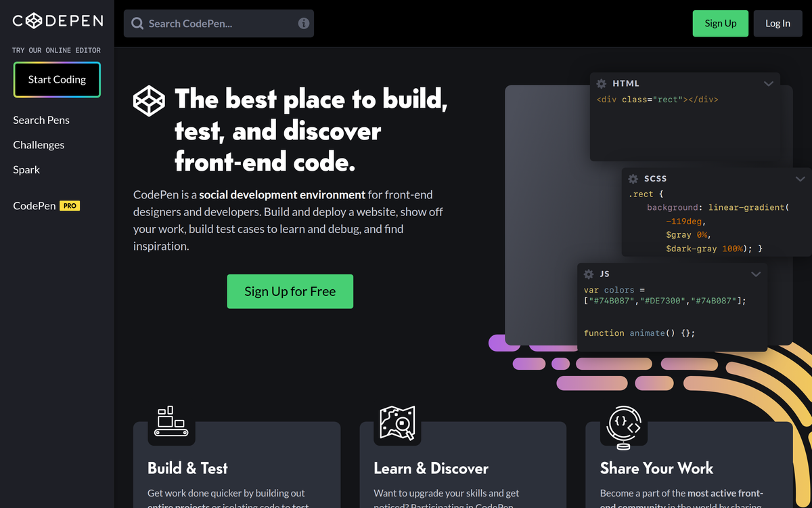
Task: Open Search Pens in sidebar
Action: pyautogui.click(x=41, y=120)
